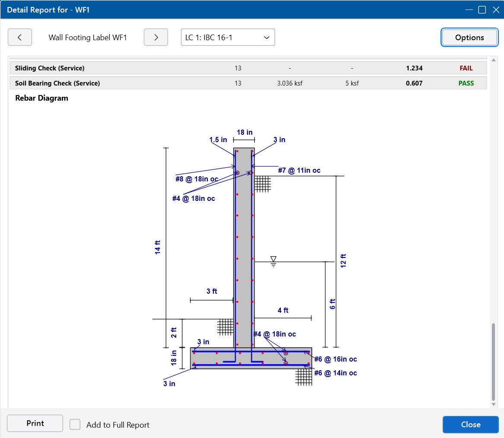Click the Options button

(x=469, y=38)
